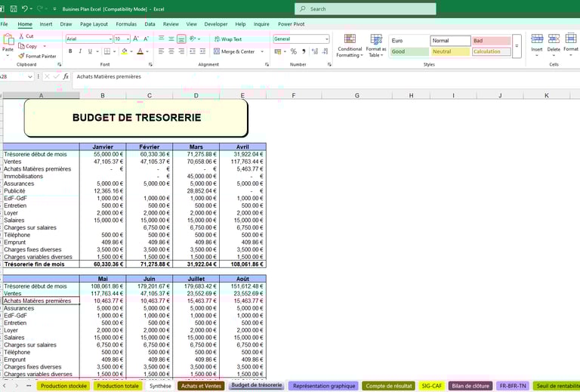Screen dimensions: 580x392
Task: Apply fill color bucket icon
Action: click(125, 51)
